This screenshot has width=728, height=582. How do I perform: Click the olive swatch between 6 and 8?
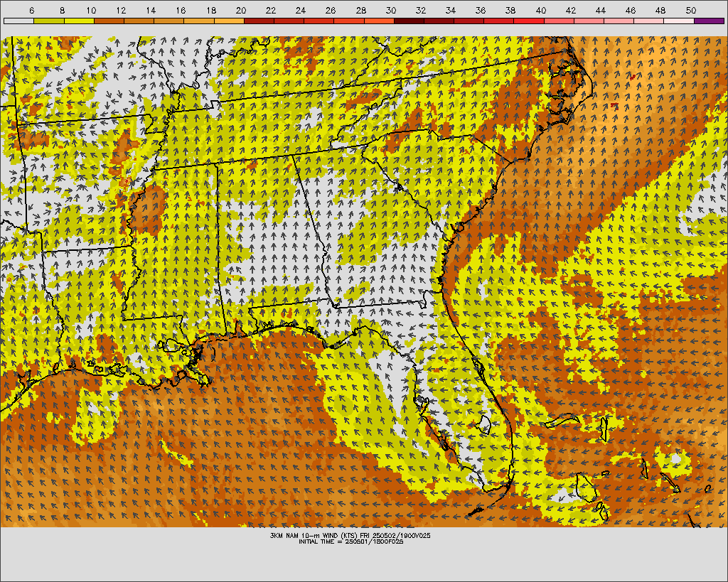click(49, 21)
